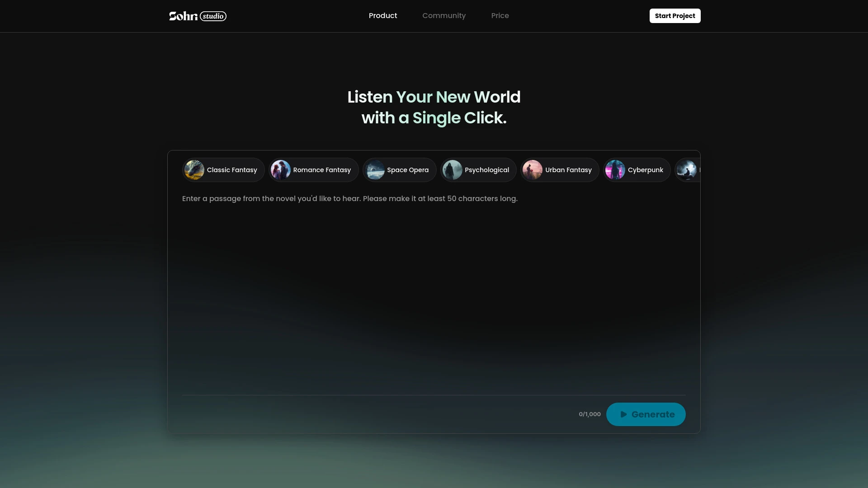The width and height of the screenshot is (868, 488).
Task: Select the Classic Fantasy genre label
Action: (232, 170)
